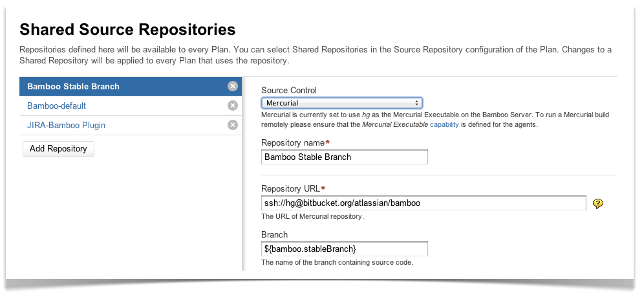Focus the Repository URL input field
Image resolution: width=644 pixels, height=301 pixels.
[424, 203]
